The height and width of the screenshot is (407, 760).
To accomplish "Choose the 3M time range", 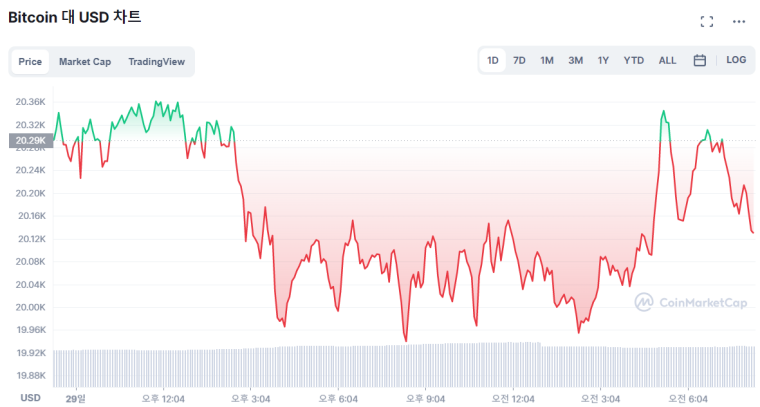I will point(575,60).
